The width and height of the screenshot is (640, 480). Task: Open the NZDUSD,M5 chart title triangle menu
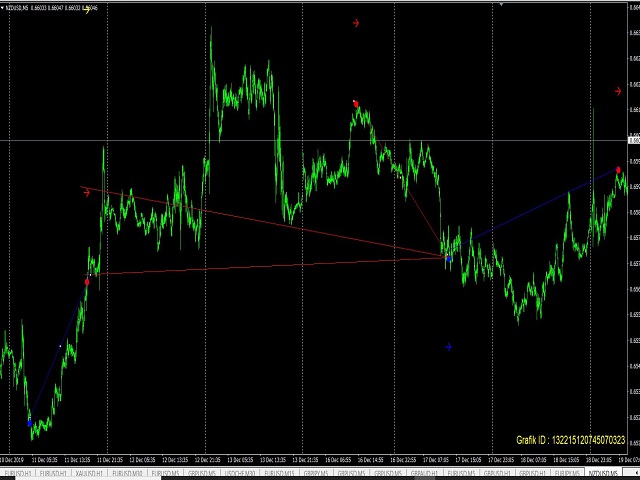pos(2,8)
